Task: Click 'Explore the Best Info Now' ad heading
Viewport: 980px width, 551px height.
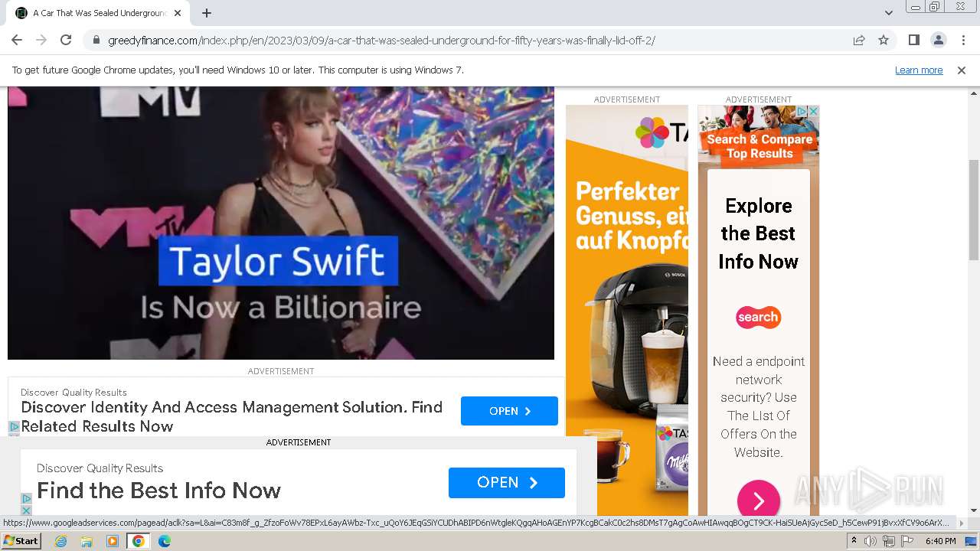Action: [x=758, y=233]
